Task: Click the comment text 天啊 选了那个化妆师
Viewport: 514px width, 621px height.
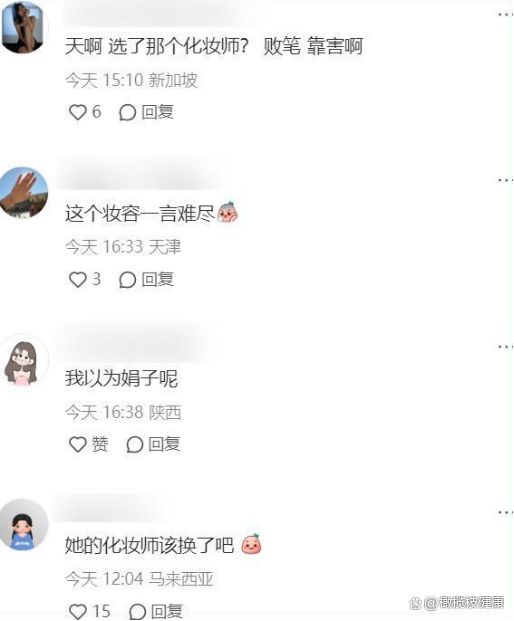Action: 157,46
